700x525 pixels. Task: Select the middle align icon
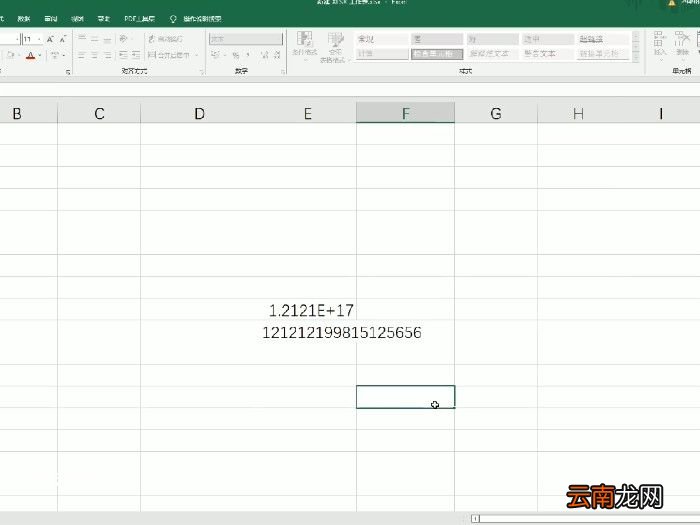pyautogui.click(x=95, y=39)
